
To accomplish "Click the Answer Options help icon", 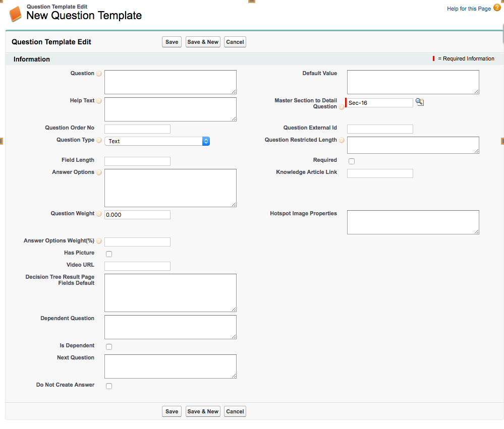I will (99, 172).
